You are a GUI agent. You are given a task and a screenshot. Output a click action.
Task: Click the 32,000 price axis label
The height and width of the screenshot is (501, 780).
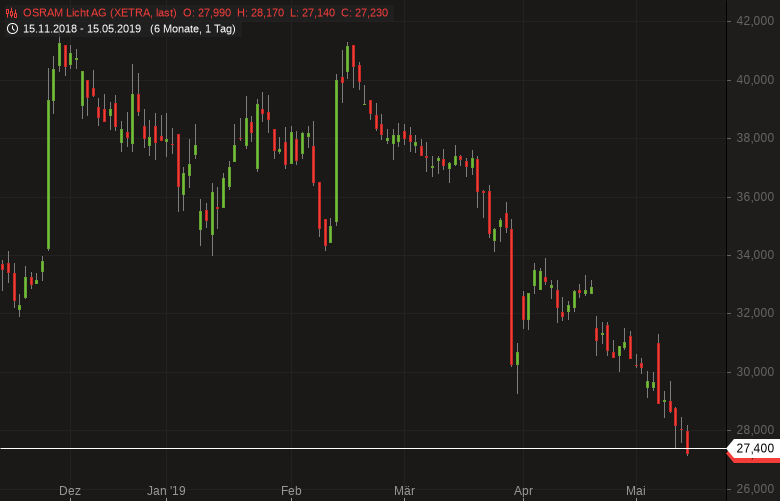755,313
